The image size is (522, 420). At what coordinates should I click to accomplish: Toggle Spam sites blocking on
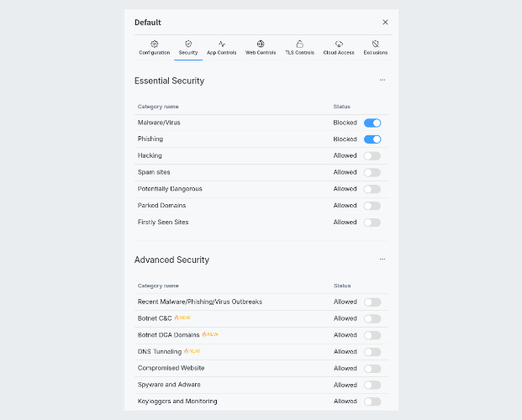[372, 172]
